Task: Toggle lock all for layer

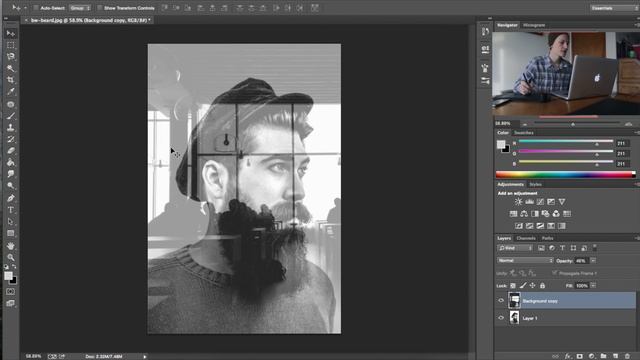Action: [x=542, y=286]
